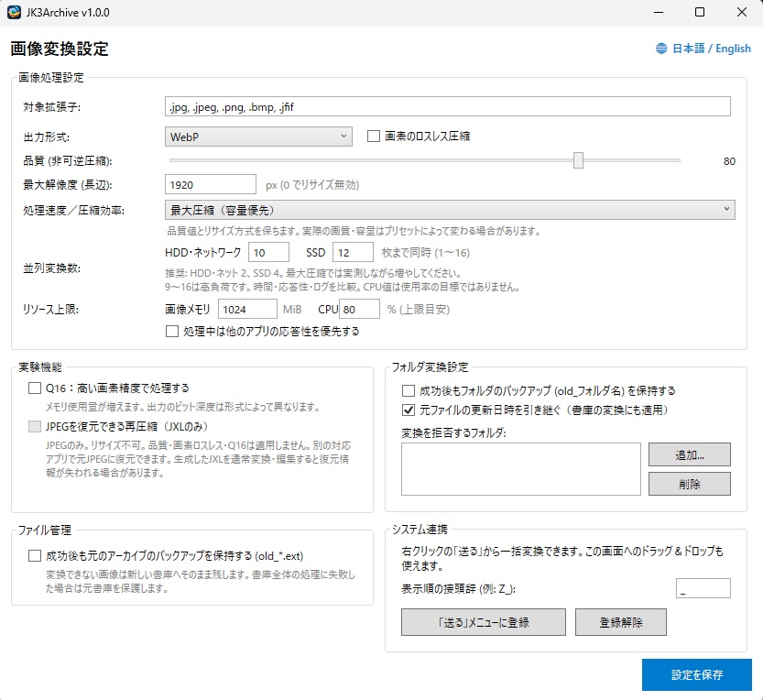Click the HDD・ネットワーク parallel count field

click(268, 252)
